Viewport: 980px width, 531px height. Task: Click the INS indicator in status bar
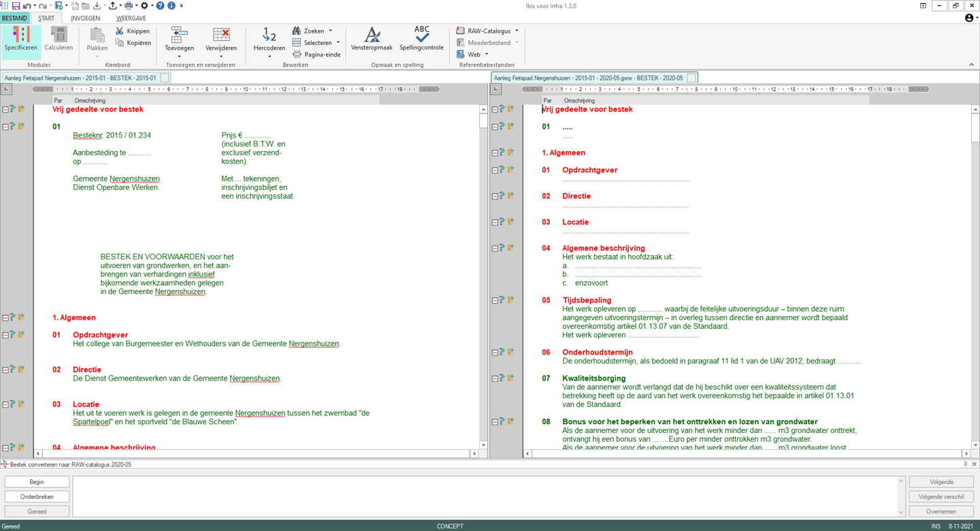(936, 526)
